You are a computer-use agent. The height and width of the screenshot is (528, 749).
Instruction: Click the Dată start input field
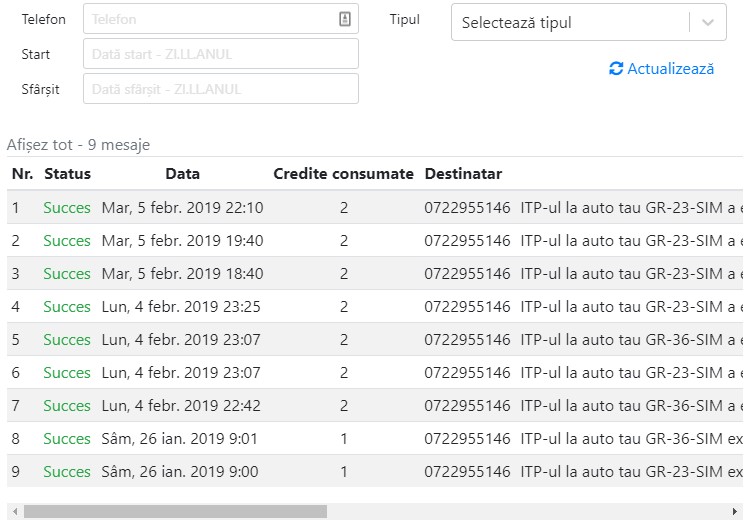pyautogui.click(x=220, y=54)
